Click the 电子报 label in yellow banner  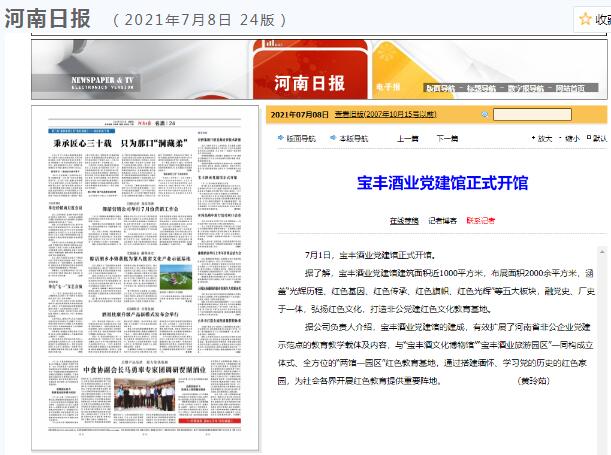[388, 87]
